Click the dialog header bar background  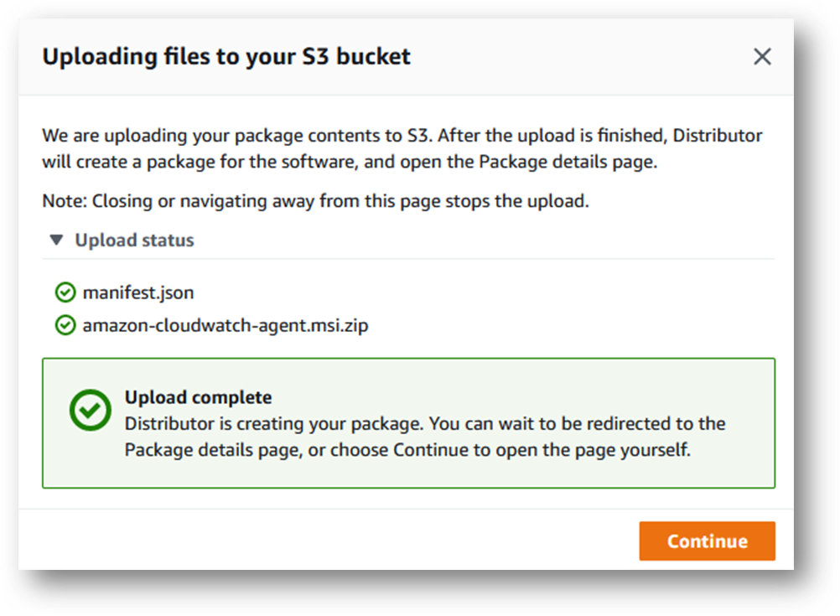[578, 56]
